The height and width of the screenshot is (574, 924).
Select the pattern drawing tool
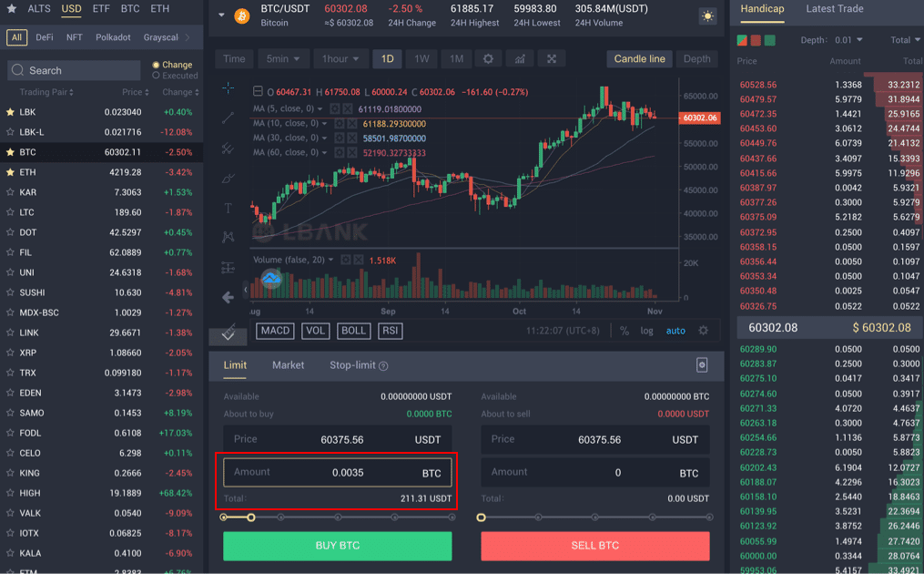tap(228, 237)
